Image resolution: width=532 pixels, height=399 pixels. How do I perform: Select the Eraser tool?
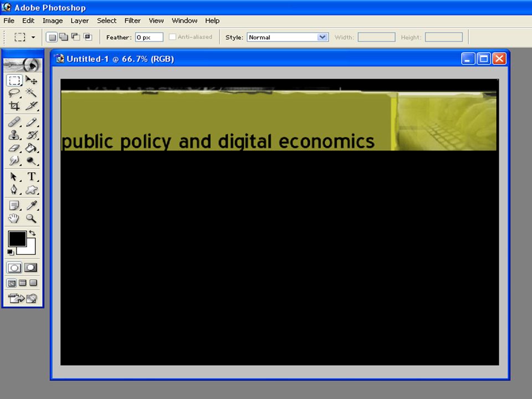click(x=14, y=147)
